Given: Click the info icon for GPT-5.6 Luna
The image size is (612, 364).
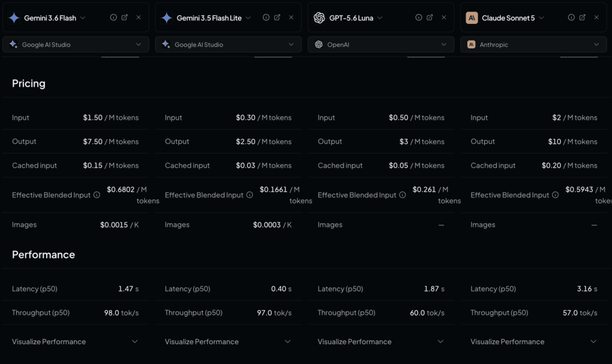Looking at the screenshot, I should 418,17.
